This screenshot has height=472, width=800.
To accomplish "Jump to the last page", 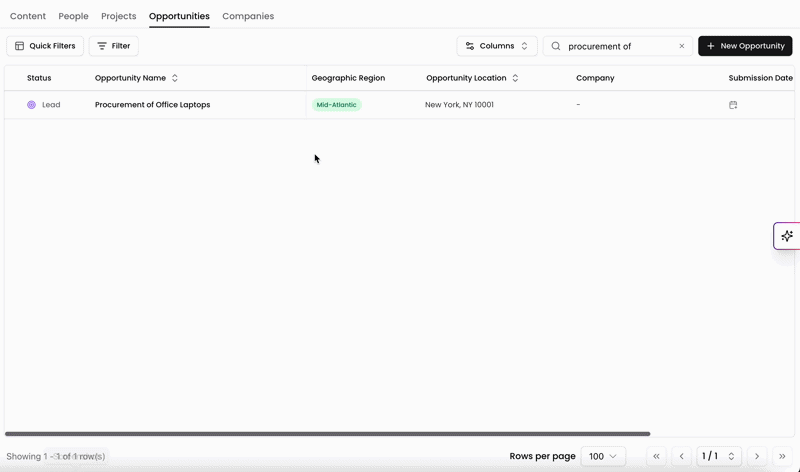I will pos(782,456).
